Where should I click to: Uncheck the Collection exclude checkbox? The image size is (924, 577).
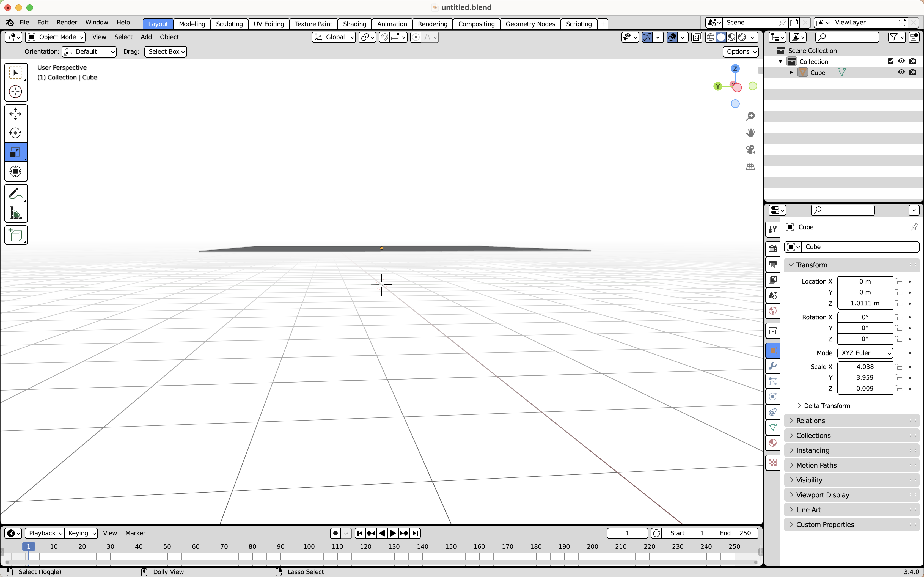(890, 61)
